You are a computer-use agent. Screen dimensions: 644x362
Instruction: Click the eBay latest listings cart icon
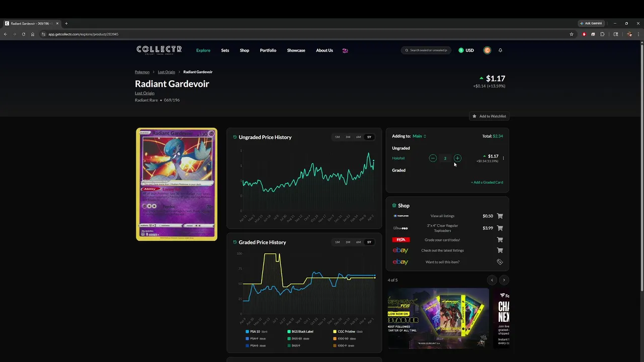click(500, 250)
